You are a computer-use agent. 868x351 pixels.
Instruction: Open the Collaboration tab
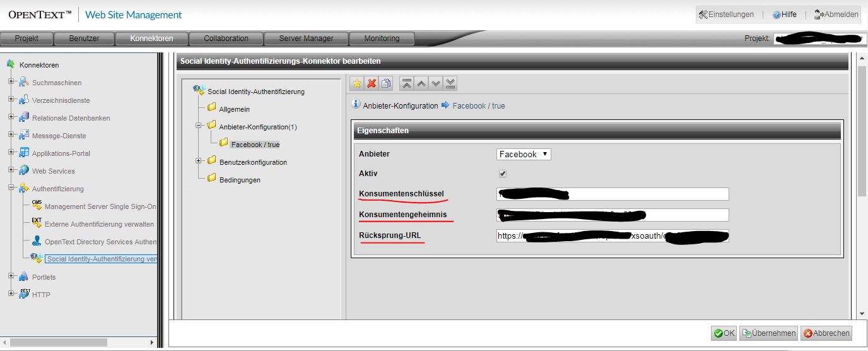tap(226, 39)
